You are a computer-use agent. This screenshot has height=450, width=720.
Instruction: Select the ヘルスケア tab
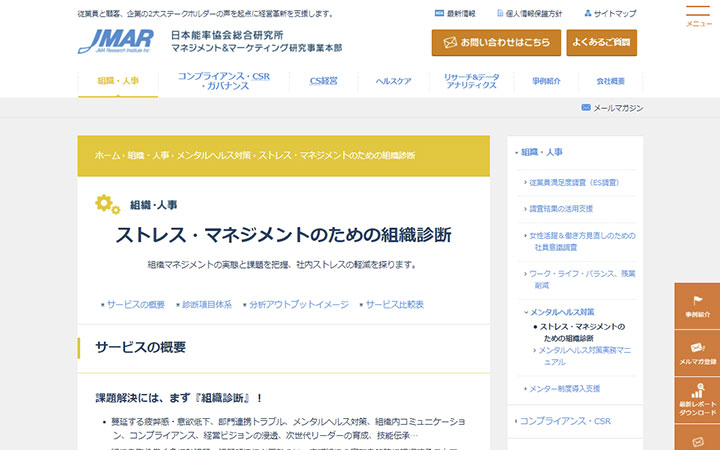[393, 81]
